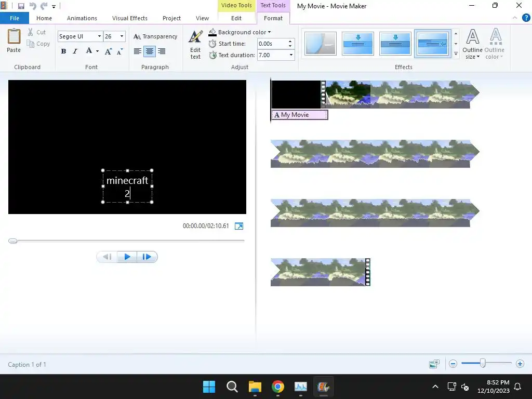This screenshot has width=532, height=399.
Task: Switch to the Home tab
Action: click(44, 18)
